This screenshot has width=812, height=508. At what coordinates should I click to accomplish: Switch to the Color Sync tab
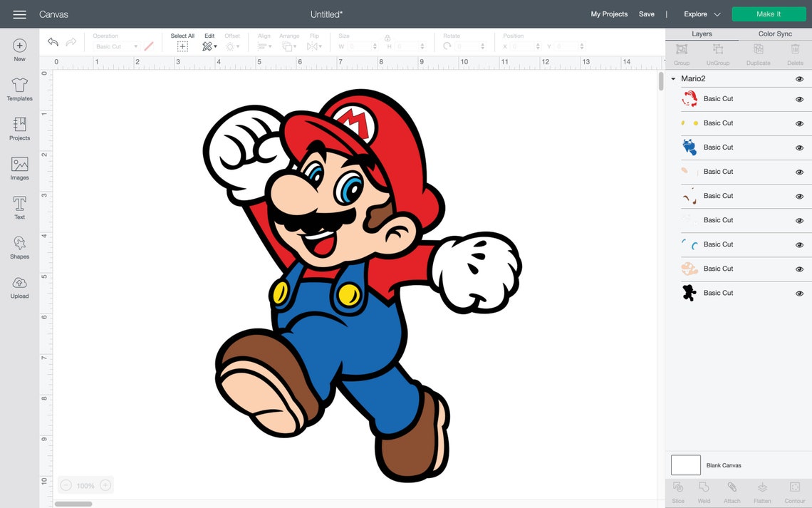tap(774, 33)
